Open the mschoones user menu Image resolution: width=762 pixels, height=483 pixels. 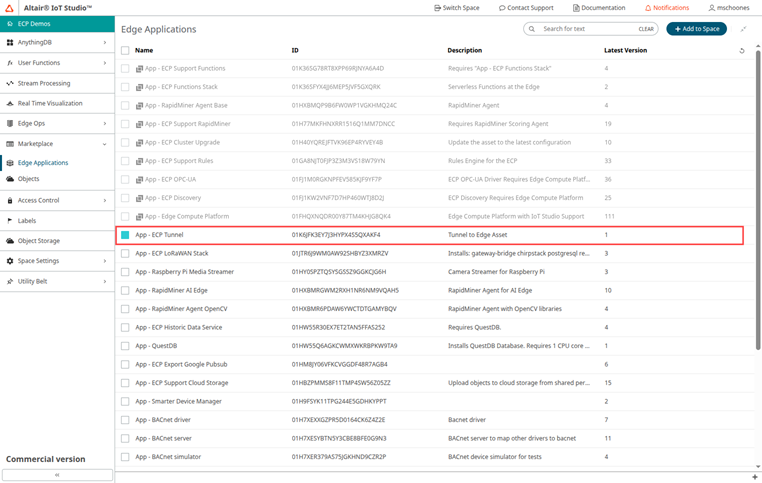[728, 8]
